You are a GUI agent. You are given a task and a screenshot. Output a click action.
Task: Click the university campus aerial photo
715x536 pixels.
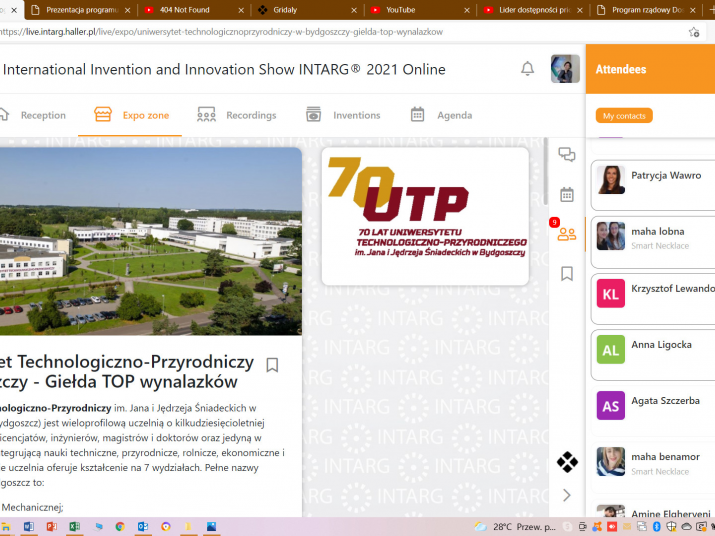point(150,240)
